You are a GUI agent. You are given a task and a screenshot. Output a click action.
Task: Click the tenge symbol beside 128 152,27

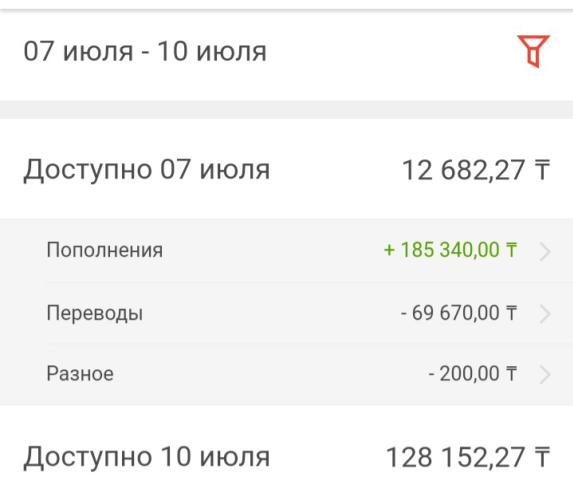point(542,457)
